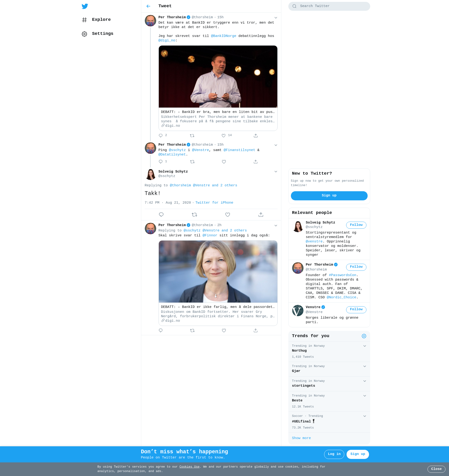
Task: Follow Solveig Schytz
Action: click(x=356, y=225)
